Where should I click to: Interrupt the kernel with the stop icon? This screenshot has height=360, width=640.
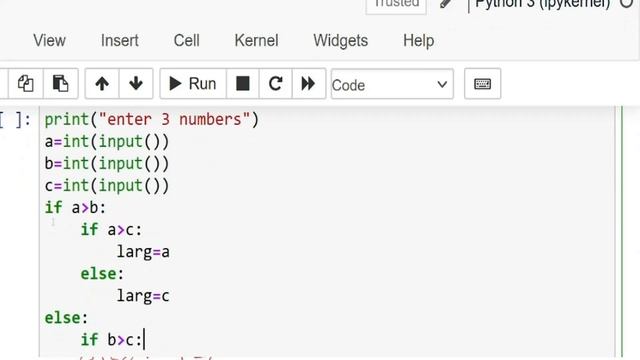point(242,84)
